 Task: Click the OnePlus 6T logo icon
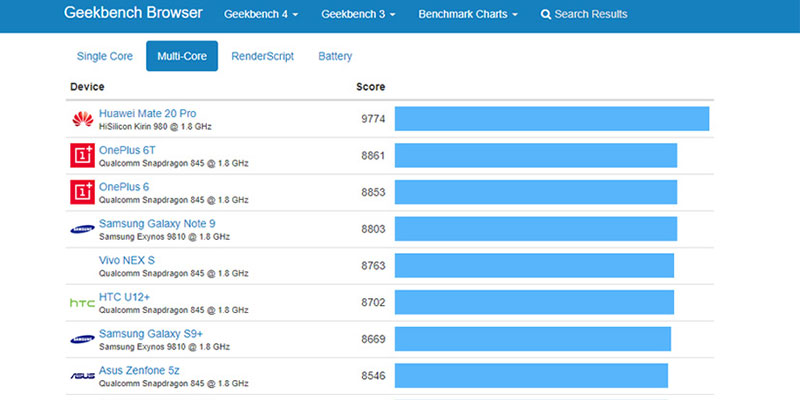[83, 156]
